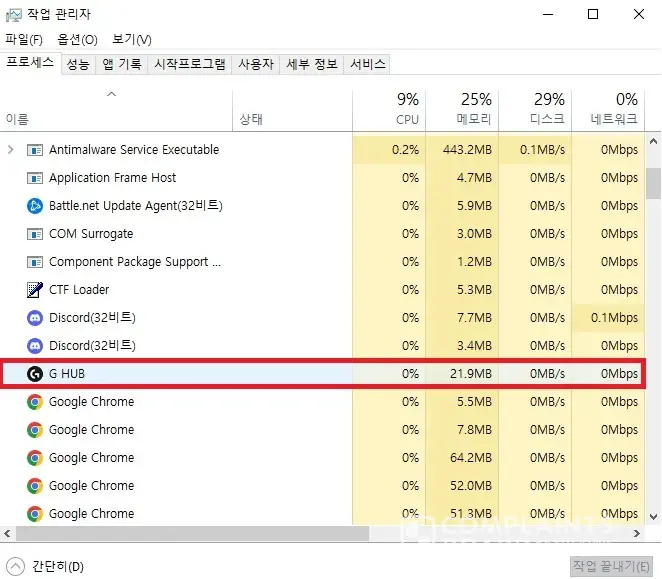Viewport: 662px width, 579px height.
Task: Click Chrome icon in 52.0MB row
Action: (x=35, y=486)
